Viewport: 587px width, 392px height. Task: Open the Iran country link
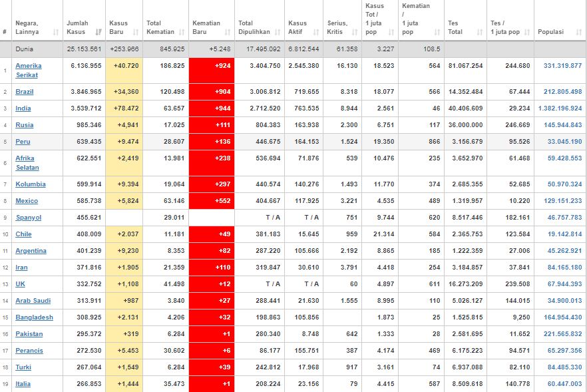(x=21, y=268)
